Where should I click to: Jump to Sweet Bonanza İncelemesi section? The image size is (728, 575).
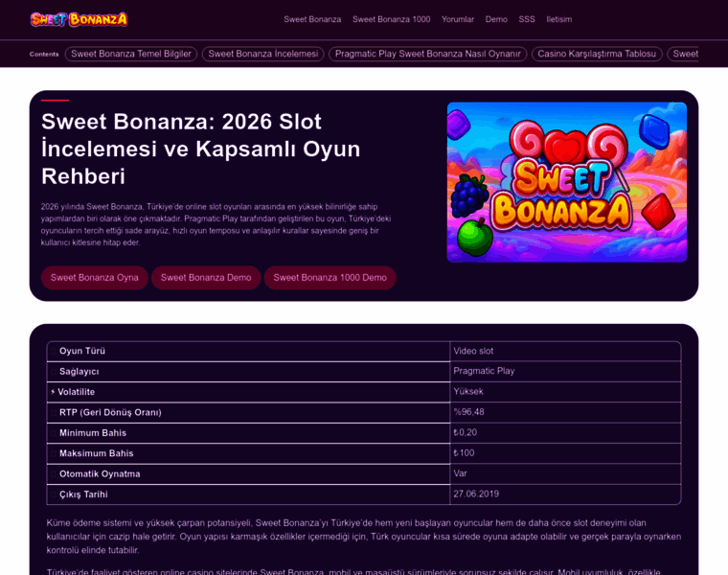[x=262, y=54]
